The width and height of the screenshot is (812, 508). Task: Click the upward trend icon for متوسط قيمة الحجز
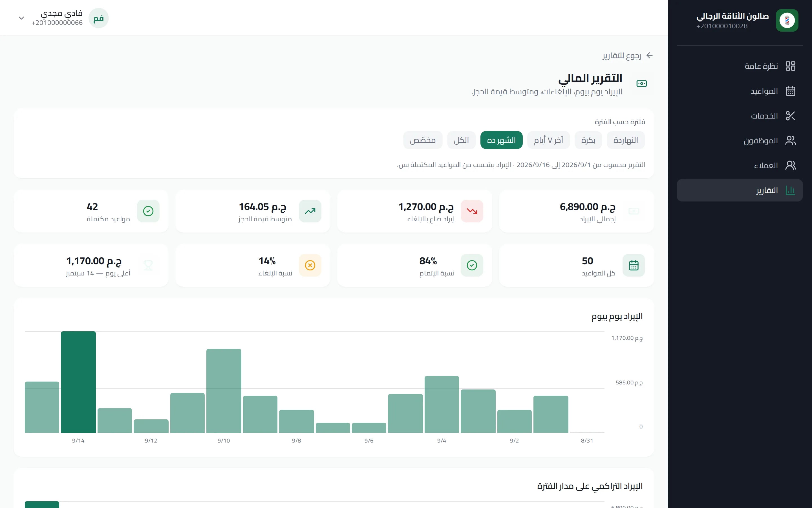point(310,211)
